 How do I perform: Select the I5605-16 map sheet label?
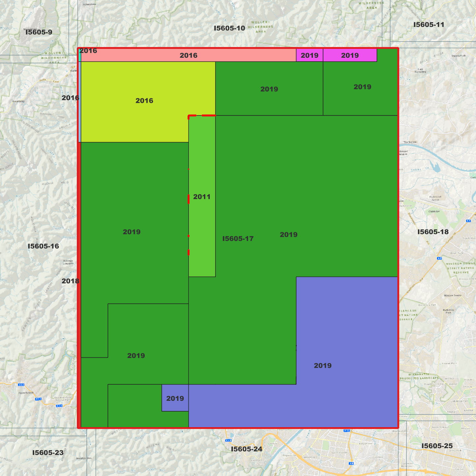point(43,246)
